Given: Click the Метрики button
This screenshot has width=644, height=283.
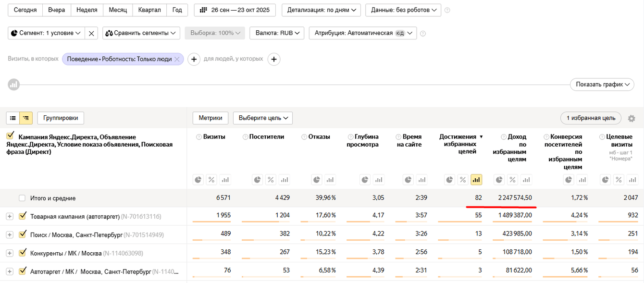Looking at the screenshot, I should pos(211,118).
